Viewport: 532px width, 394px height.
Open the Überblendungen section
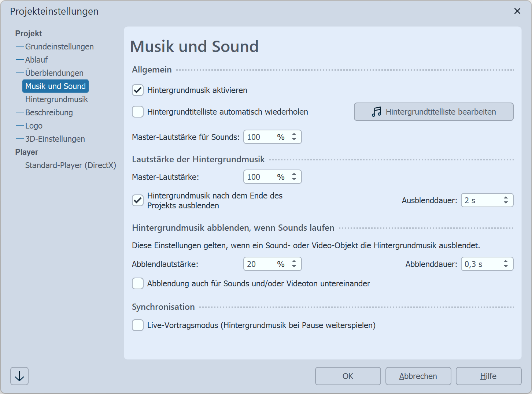pyautogui.click(x=54, y=73)
